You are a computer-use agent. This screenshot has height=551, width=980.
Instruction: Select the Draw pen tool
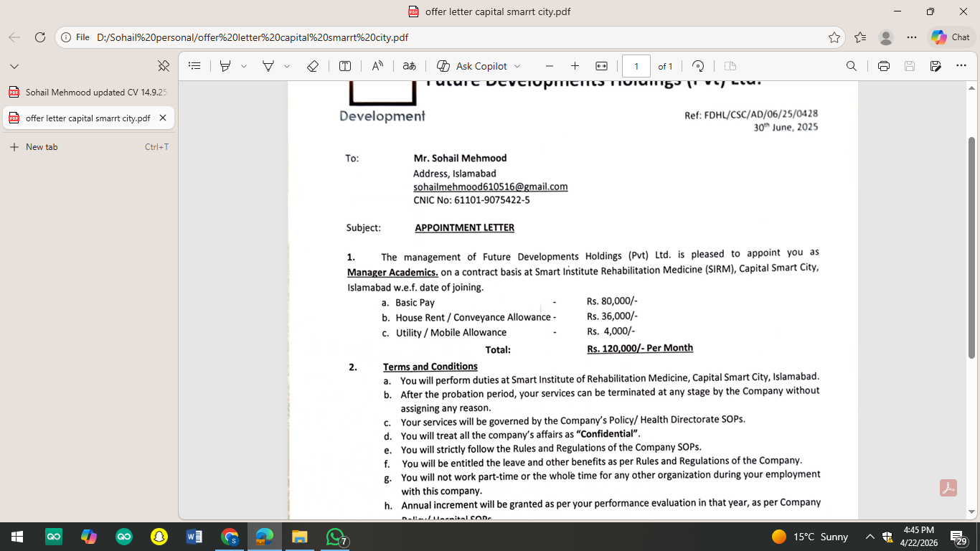pyautogui.click(x=268, y=66)
